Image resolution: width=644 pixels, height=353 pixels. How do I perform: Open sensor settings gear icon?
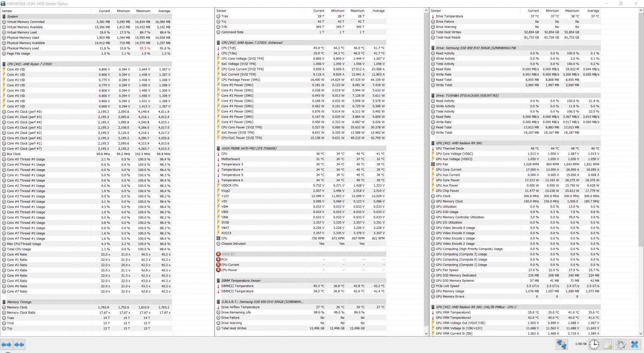coord(621,344)
